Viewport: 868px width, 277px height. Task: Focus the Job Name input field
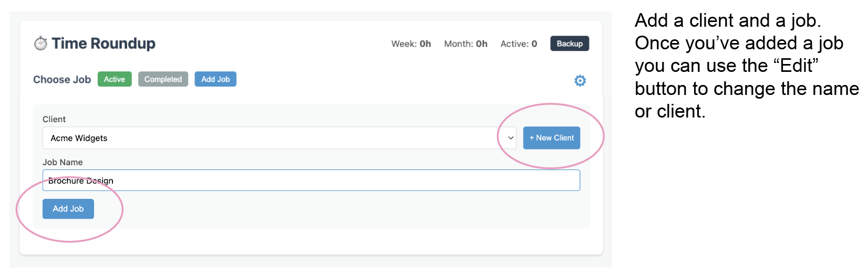[x=311, y=180]
